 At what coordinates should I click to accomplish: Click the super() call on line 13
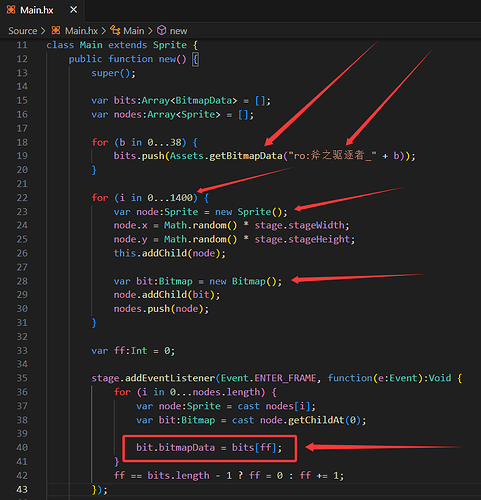coord(113,73)
